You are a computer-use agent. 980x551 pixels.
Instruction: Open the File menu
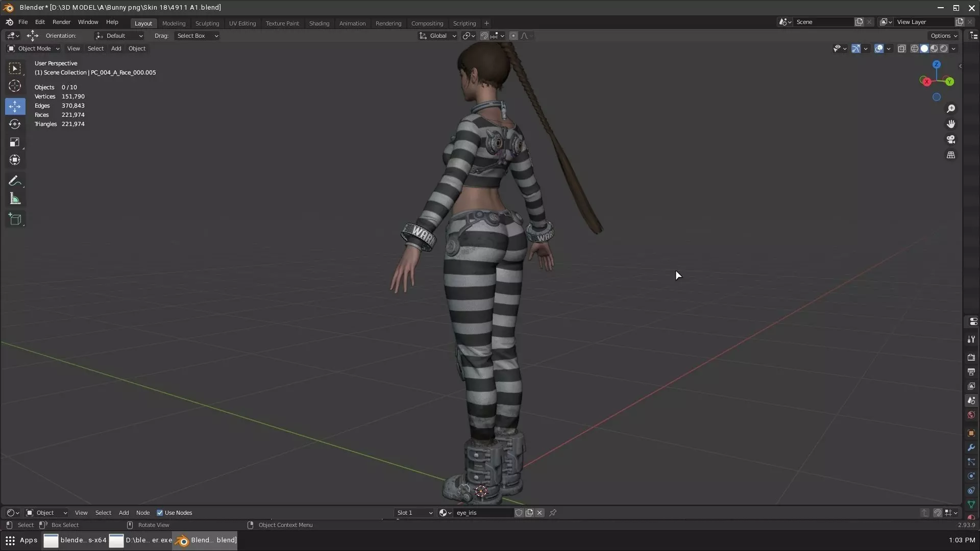pos(23,22)
